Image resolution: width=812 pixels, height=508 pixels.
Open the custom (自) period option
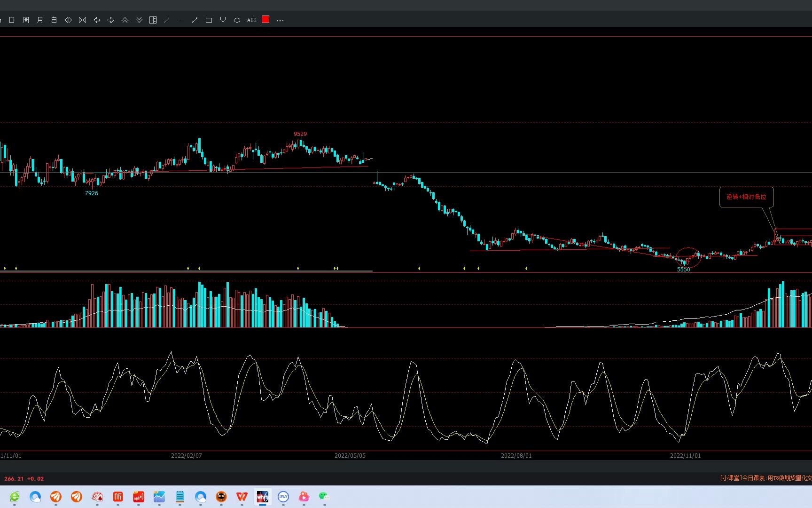point(54,20)
